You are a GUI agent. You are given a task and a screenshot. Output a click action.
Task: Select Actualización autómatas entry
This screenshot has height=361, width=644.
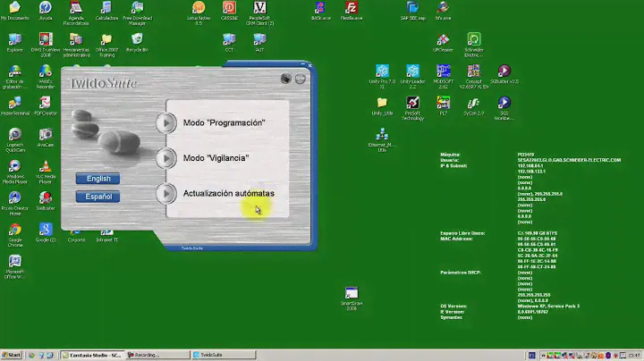(228, 193)
